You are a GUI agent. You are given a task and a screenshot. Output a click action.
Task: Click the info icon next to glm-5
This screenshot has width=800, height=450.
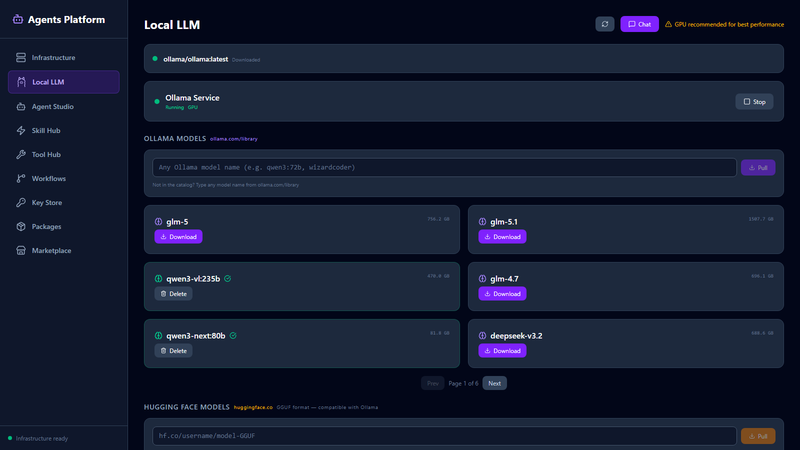tap(158, 222)
